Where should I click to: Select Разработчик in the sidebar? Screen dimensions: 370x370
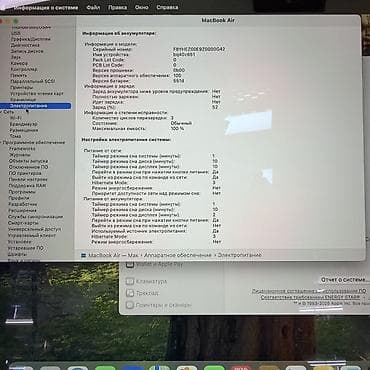pos(23,204)
